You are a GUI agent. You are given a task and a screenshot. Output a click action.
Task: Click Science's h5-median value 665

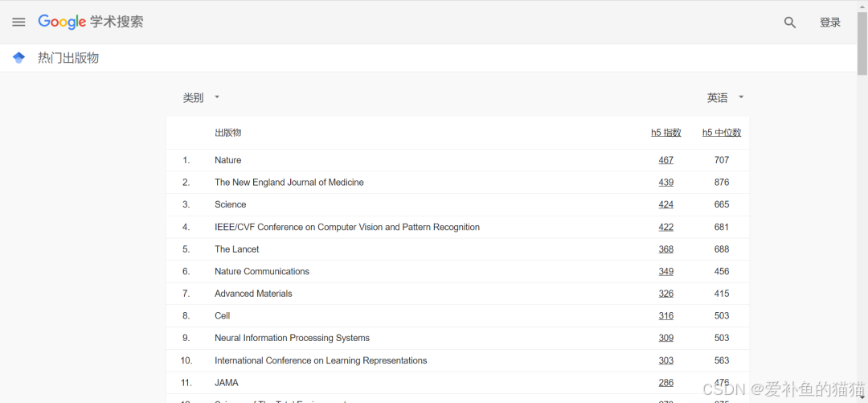click(721, 204)
